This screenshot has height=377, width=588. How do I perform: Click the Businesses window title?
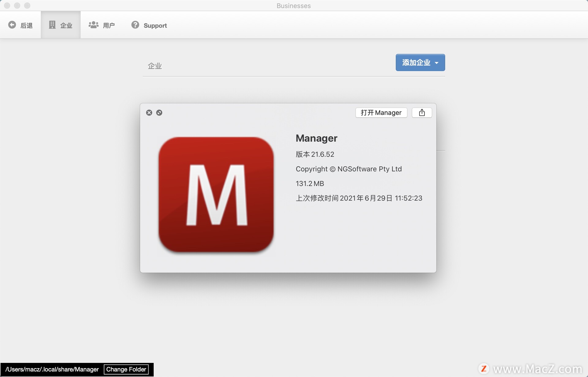click(x=293, y=6)
